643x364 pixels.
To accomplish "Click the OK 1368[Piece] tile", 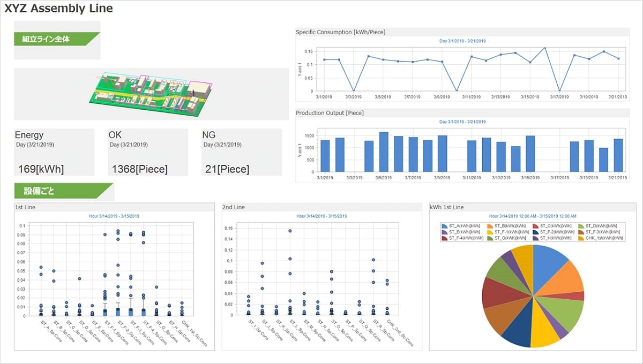I will click(148, 152).
